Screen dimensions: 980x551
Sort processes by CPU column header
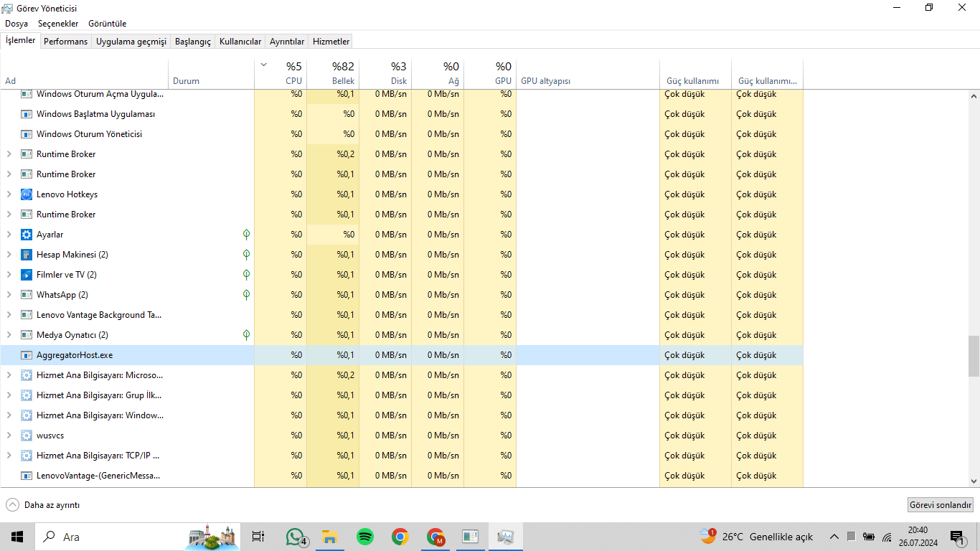click(x=281, y=74)
